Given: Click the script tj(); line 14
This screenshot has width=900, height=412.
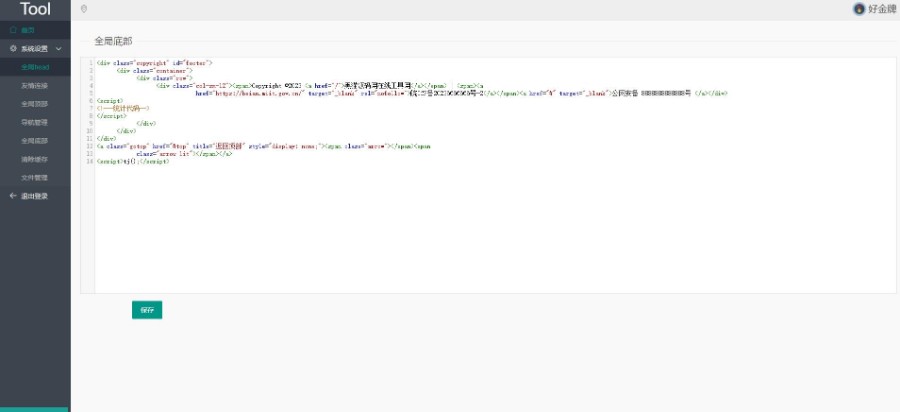Looking at the screenshot, I should click(133, 162).
